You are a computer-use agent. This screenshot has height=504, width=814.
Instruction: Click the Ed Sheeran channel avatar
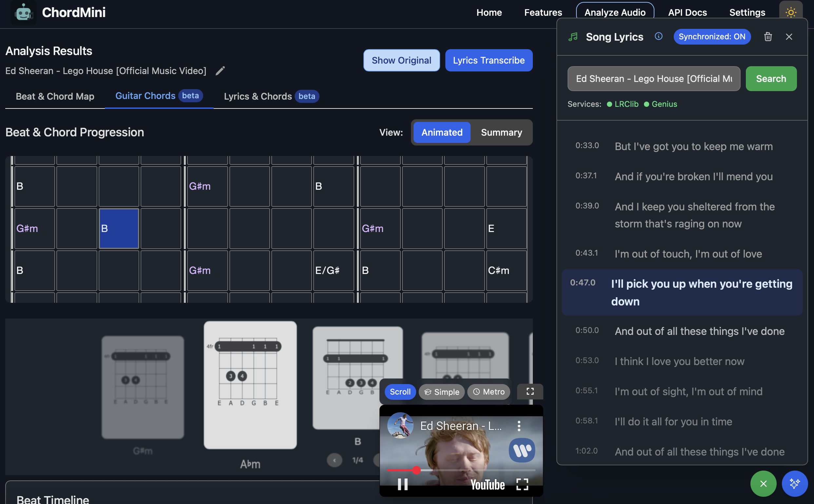click(x=400, y=426)
